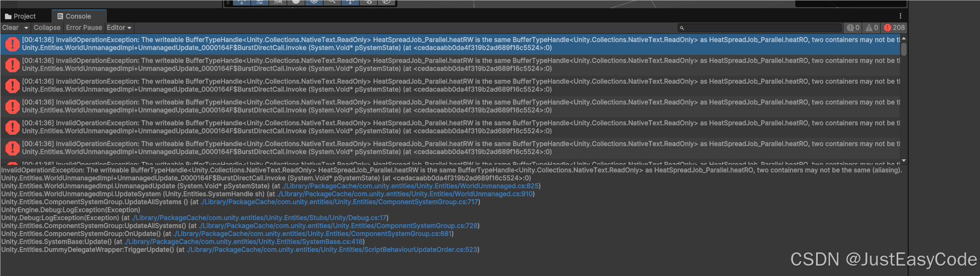Viewport: 980px width, 276px height.
Task: Open the ScriptBehaviourUpdateOrder.cs:523 link
Action: coord(333,250)
